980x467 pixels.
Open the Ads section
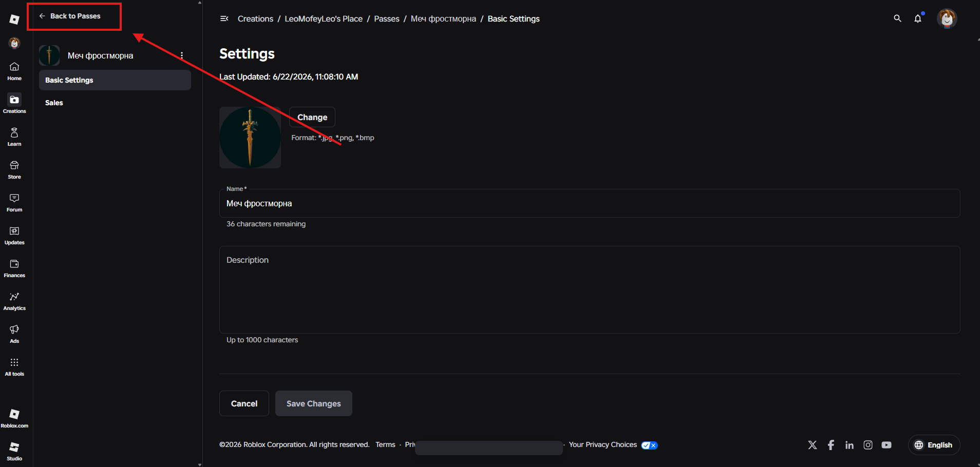[x=14, y=334]
